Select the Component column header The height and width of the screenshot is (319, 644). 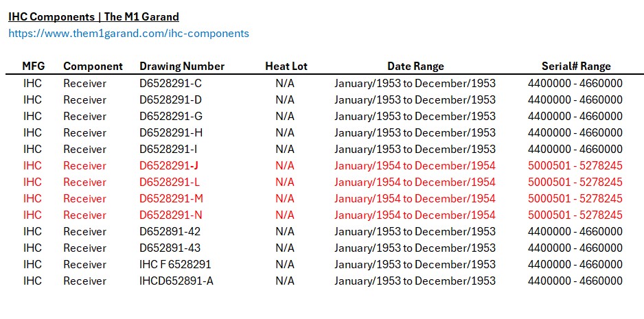pyautogui.click(x=93, y=66)
